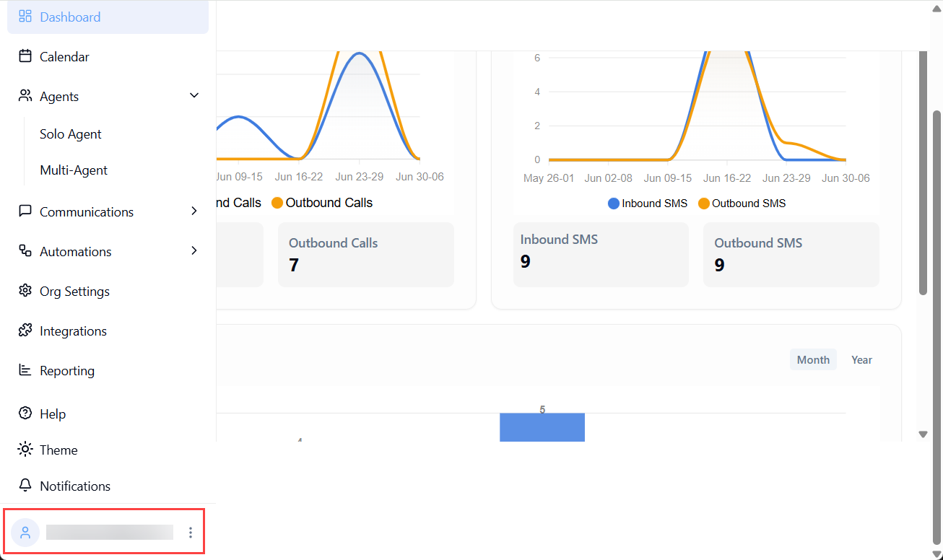
Task: Click the Org Settings gear icon
Action: [25, 291]
